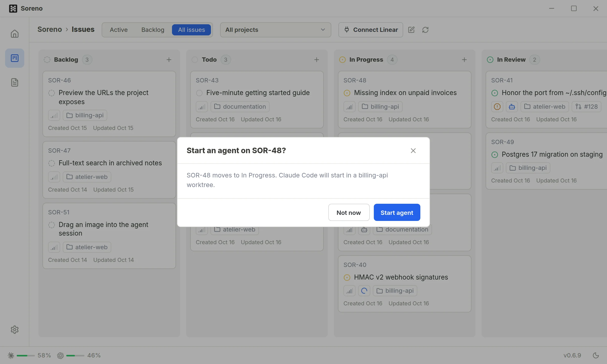Image resolution: width=607 pixels, height=364 pixels.
Task: Add an issue to the In Progress column
Action: tap(464, 60)
